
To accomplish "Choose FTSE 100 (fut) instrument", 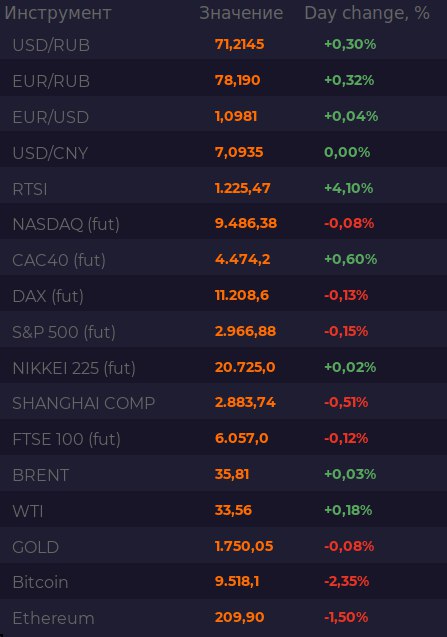I will [x=224, y=439].
